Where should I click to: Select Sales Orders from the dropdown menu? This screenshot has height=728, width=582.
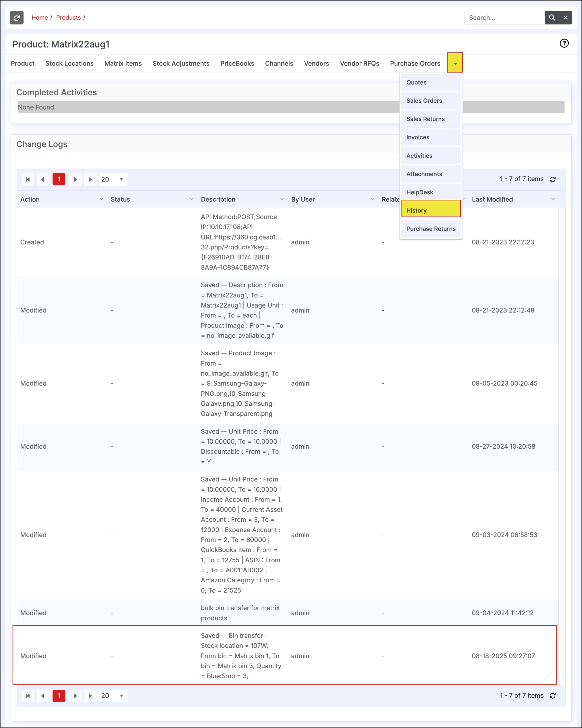[x=431, y=101]
